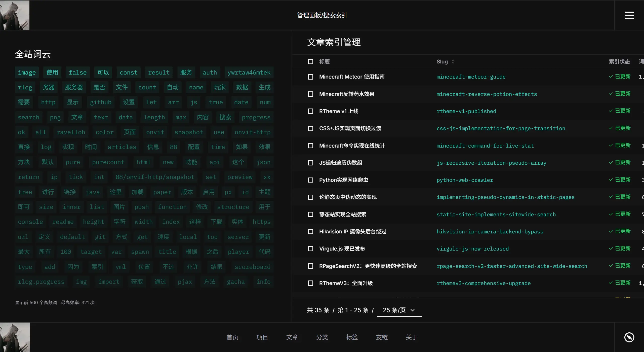Open the python-web-crawler slug link
This screenshot has width=644, height=352.
(x=465, y=180)
